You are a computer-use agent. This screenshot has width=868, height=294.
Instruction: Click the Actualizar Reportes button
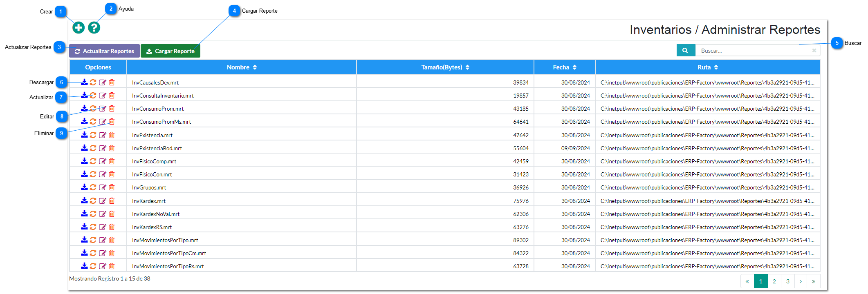point(104,51)
